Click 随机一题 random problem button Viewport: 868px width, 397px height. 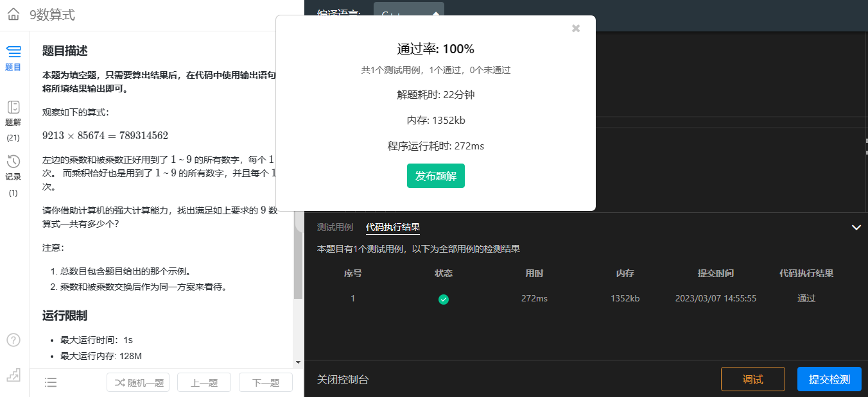138,383
